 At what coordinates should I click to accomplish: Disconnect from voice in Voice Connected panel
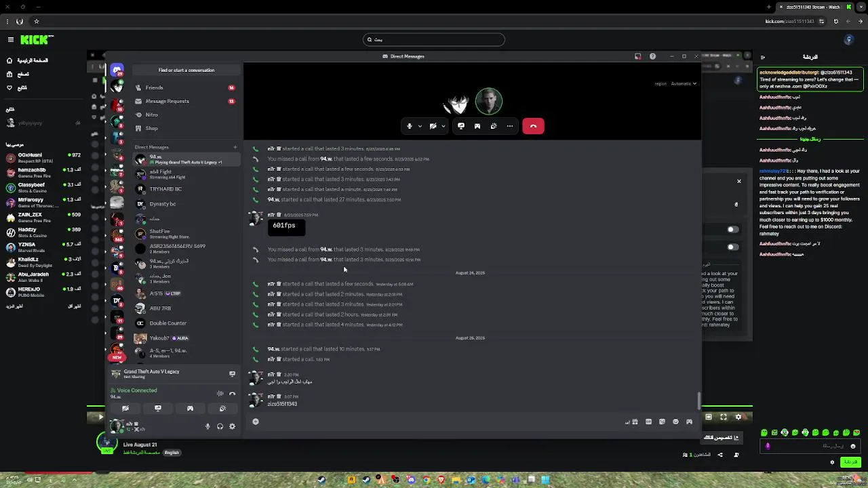232,394
